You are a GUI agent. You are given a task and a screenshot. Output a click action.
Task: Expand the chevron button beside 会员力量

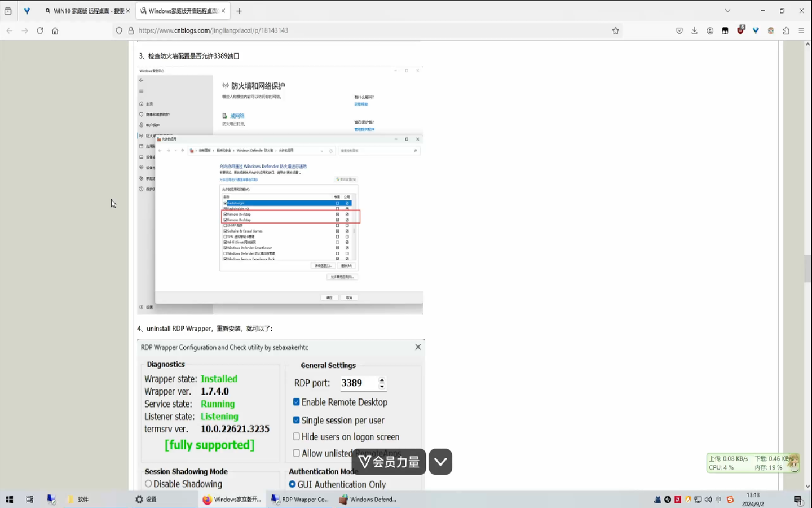tap(440, 462)
